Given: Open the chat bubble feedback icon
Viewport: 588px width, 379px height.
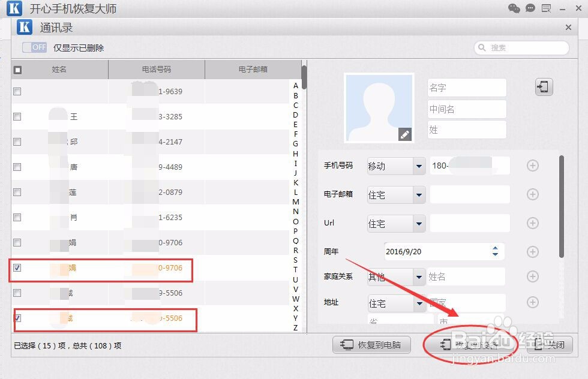Looking at the screenshot, I should tap(530, 8).
